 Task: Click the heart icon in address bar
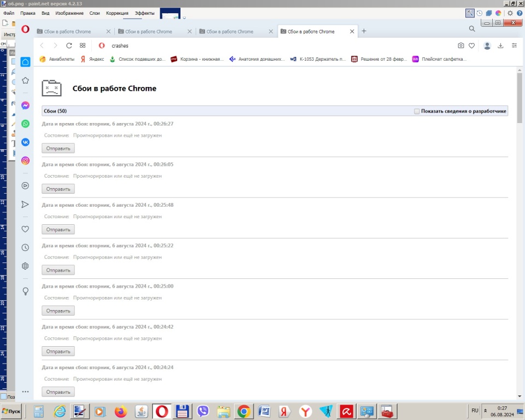tap(472, 45)
